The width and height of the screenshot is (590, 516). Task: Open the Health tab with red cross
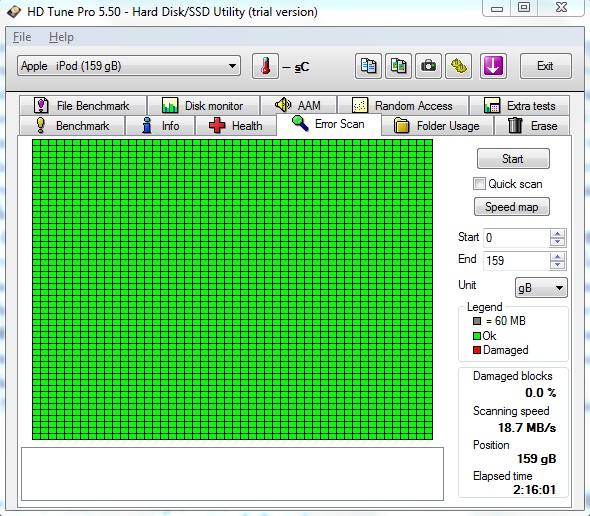[236, 126]
